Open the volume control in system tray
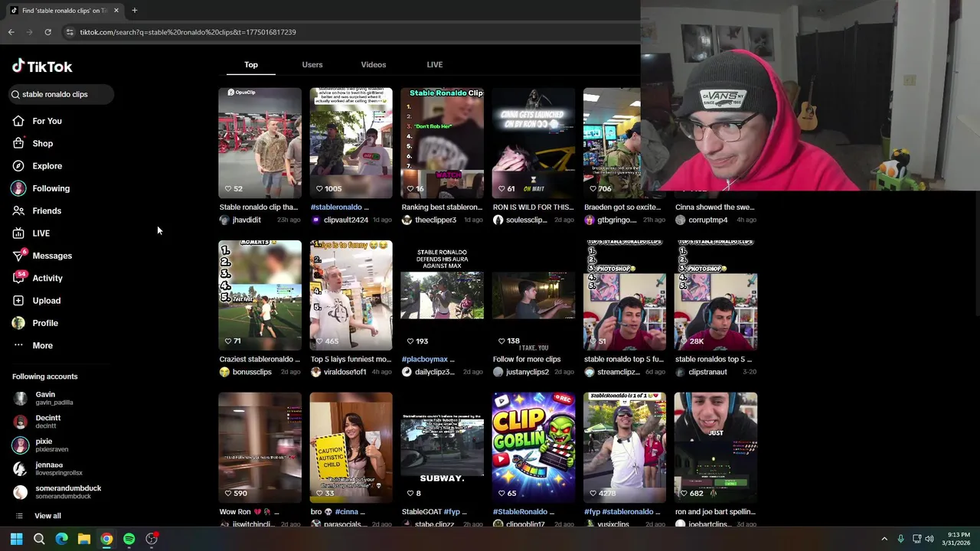 (x=929, y=539)
